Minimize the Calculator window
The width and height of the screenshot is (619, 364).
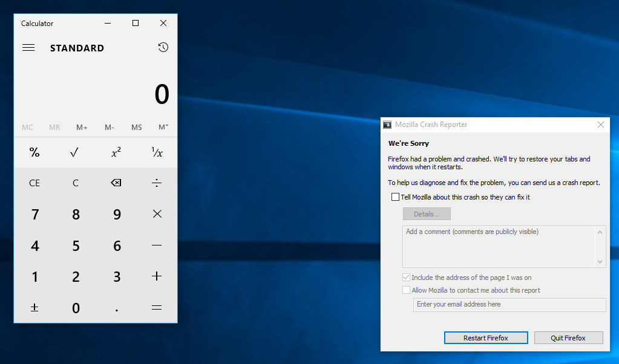pyautogui.click(x=107, y=23)
